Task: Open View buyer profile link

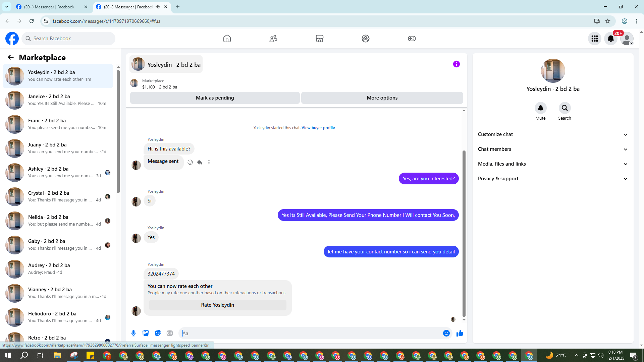Action: 318,128
